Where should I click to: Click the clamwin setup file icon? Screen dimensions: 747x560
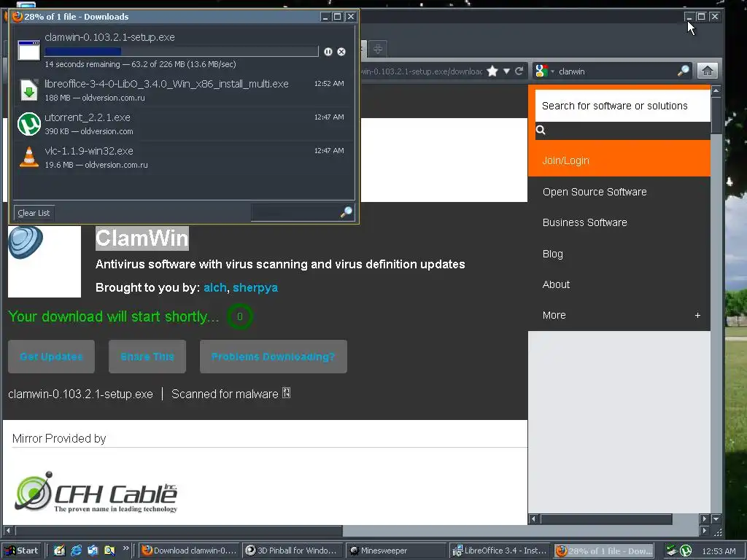tap(29, 50)
